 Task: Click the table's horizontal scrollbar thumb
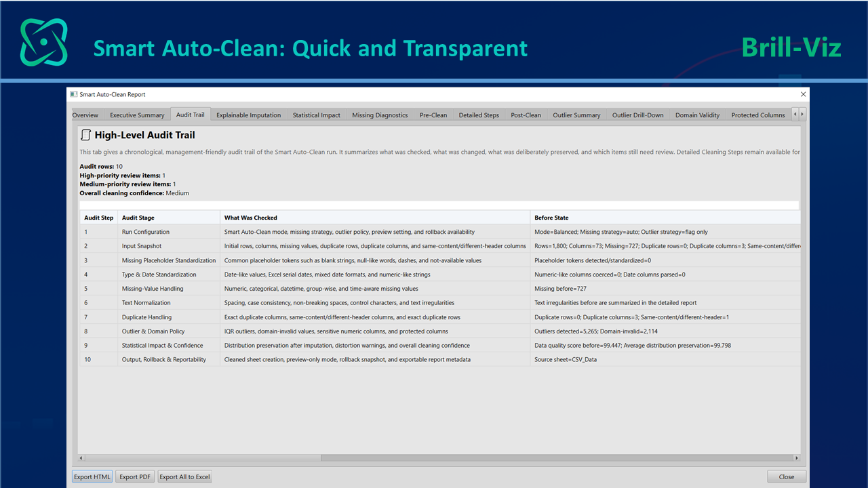click(203, 458)
